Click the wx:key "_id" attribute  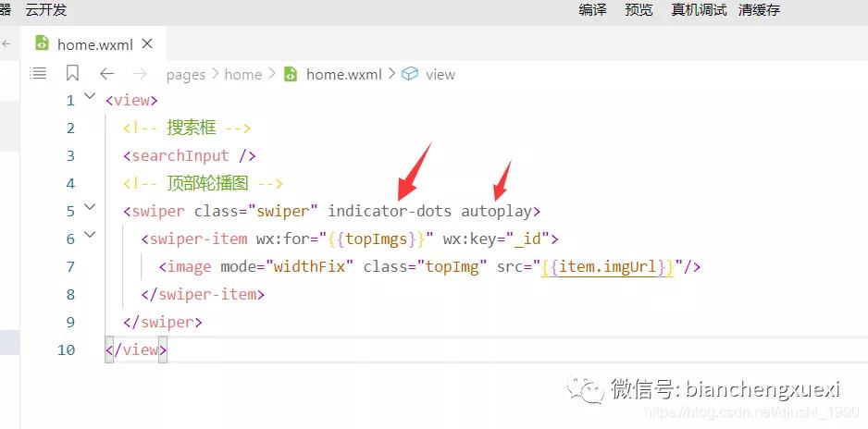[x=495, y=239]
